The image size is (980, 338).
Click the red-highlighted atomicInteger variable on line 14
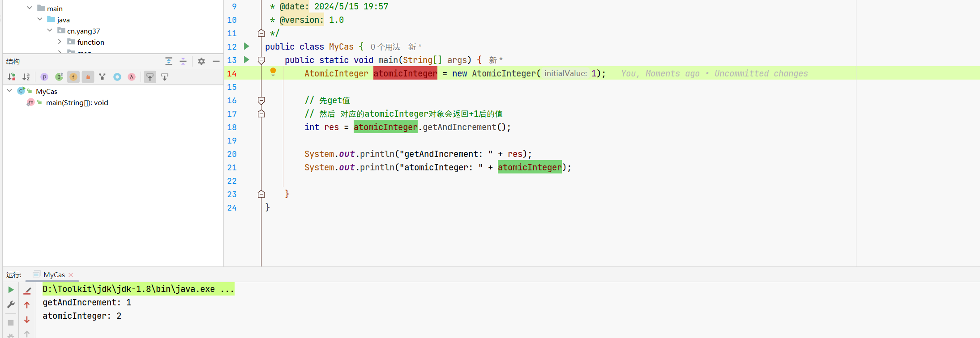pos(405,73)
